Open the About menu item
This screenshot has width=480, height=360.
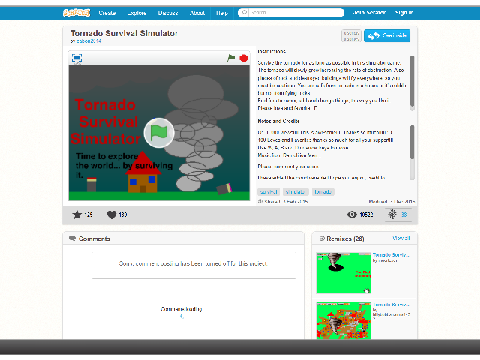pyautogui.click(x=197, y=13)
